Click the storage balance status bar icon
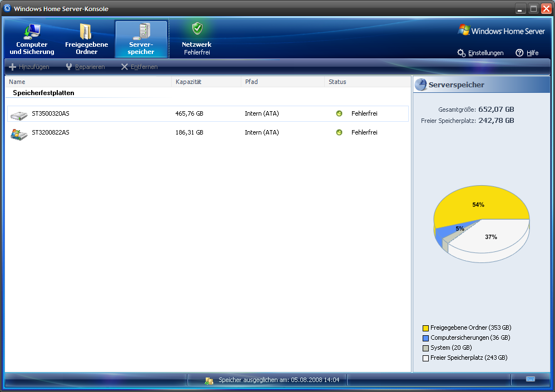The image size is (555, 392). (x=209, y=380)
